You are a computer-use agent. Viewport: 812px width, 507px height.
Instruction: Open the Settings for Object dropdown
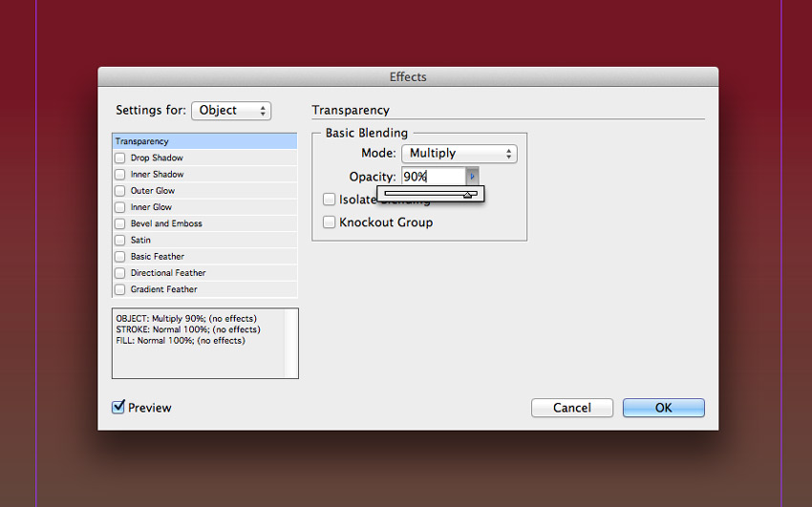pyautogui.click(x=231, y=111)
